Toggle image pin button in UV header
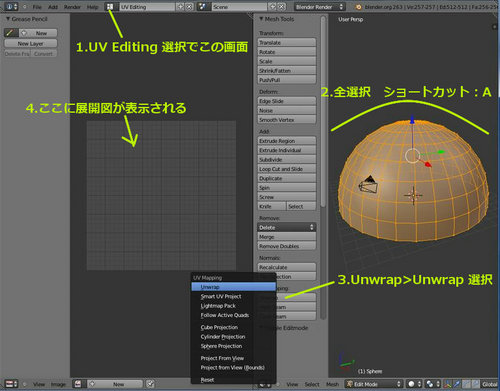 pyautogui.click(x=151, y=384)
